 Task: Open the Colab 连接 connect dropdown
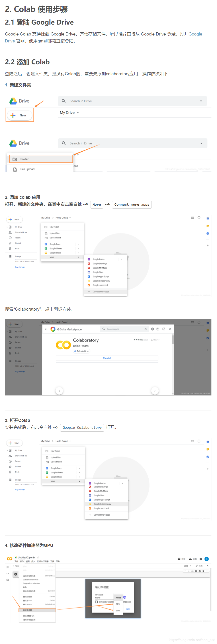188,566
